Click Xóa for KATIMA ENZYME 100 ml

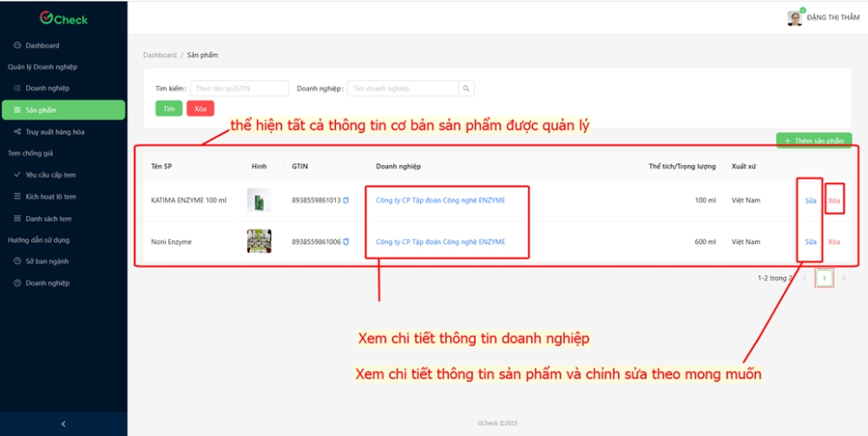tap(834, 201)
